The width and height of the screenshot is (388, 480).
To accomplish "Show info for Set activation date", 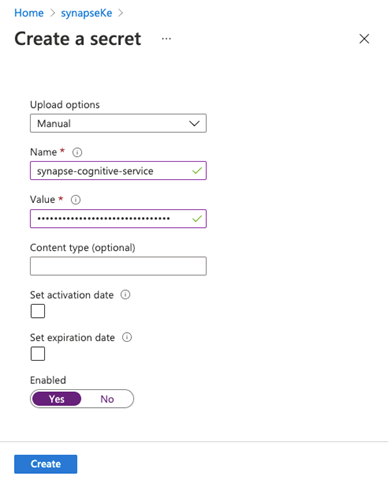I will pyautogui.click(x=125, y=295).
